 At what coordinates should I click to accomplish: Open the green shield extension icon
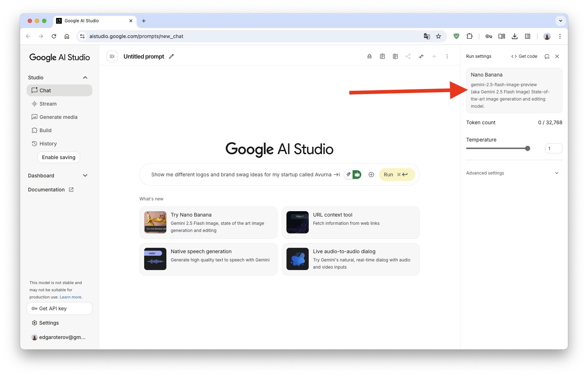pyautogui.click(x=456, y=36)
